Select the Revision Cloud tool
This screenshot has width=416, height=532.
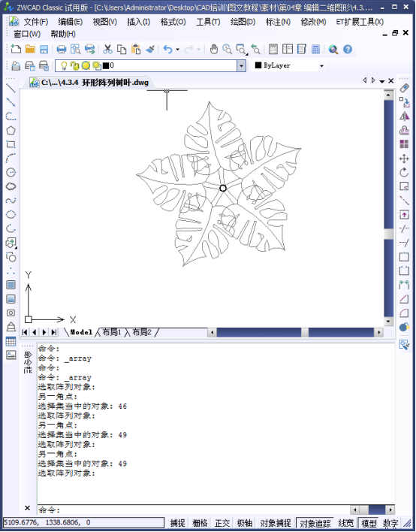click(x=11, y=186)
